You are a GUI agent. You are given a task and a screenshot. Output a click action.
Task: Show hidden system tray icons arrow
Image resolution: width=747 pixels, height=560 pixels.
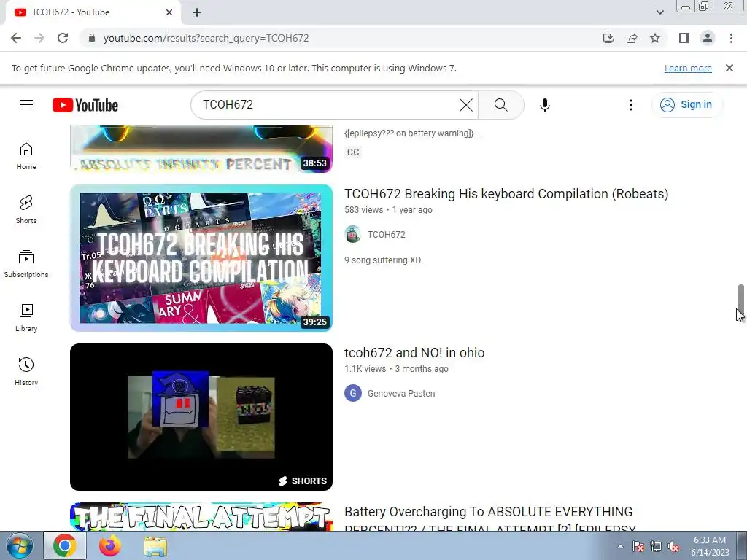click(x=620, y=546)
